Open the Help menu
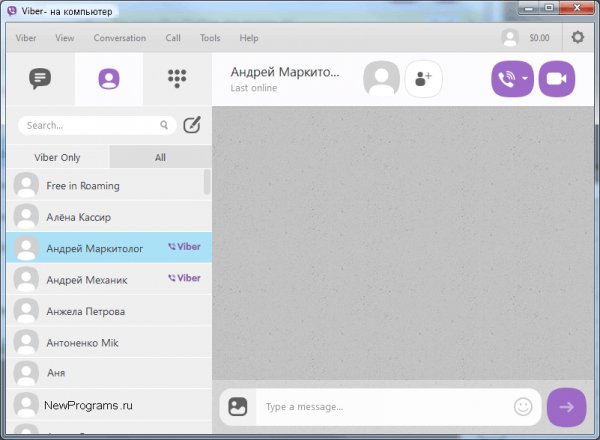This screenshot has height=440, width=600. tap(249, 38)
